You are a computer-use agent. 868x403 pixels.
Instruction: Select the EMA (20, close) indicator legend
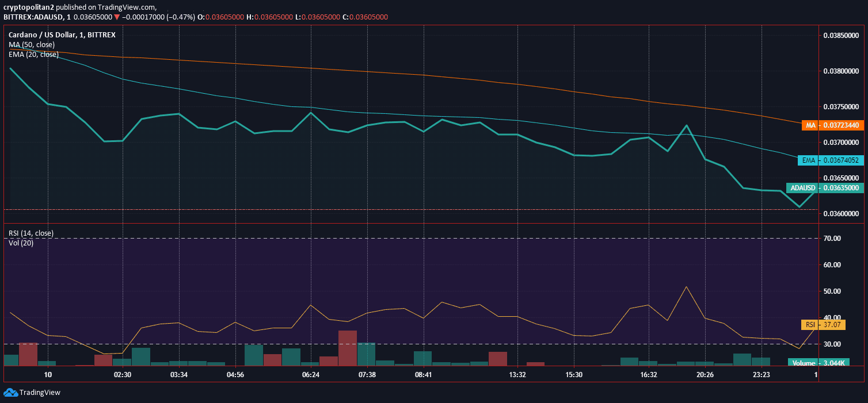pos(33,54)
